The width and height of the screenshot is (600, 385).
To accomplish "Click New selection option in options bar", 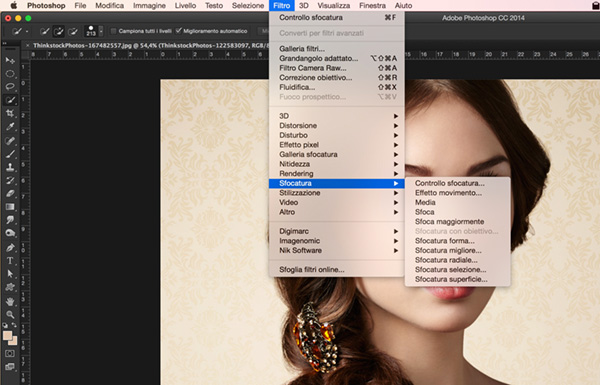I will click(45, 31).
